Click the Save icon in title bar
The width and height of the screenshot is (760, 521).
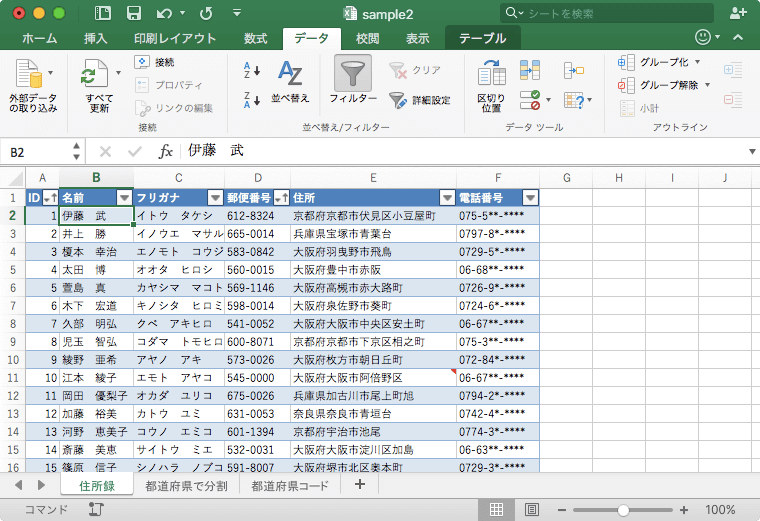coord(134,13)
